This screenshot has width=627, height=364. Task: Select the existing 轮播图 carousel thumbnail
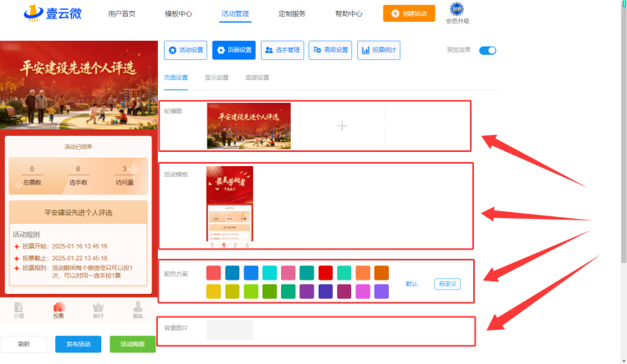click(x=249, y=126)
